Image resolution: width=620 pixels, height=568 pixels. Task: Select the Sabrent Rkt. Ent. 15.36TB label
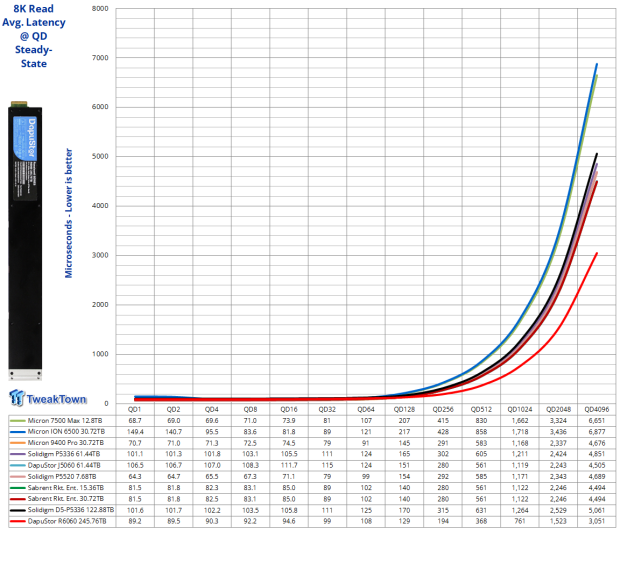pos(66,488)
